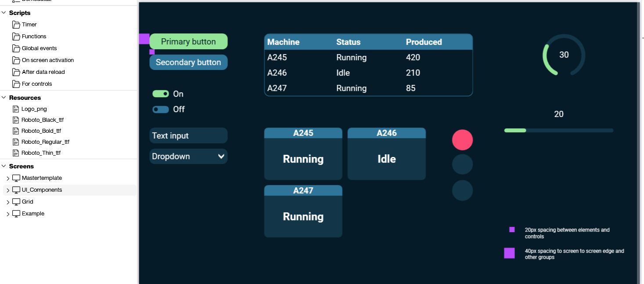Click the Roboto_Bold_ttf font resource icon
Image resolution: width=644 pixels, height=284 pixels.
[15, 131]
